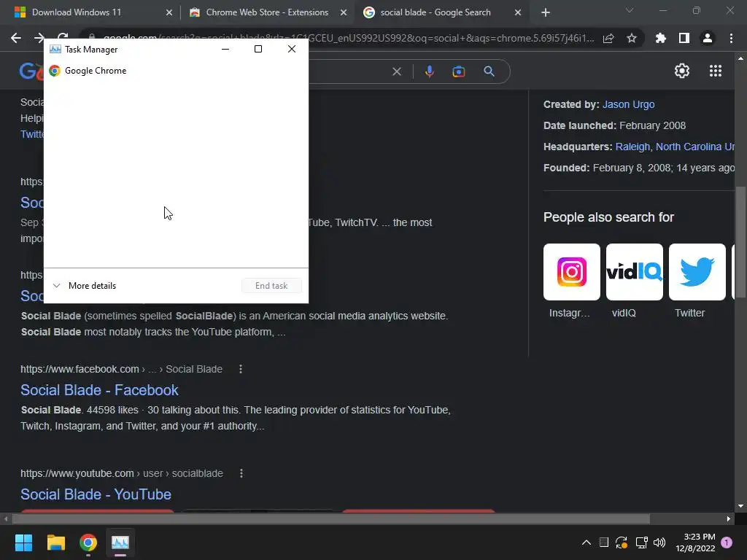Image resolution: width=747 pixels, height=560 pixels.
Task: Open volume control in system tray
Action: click(659, 542)
